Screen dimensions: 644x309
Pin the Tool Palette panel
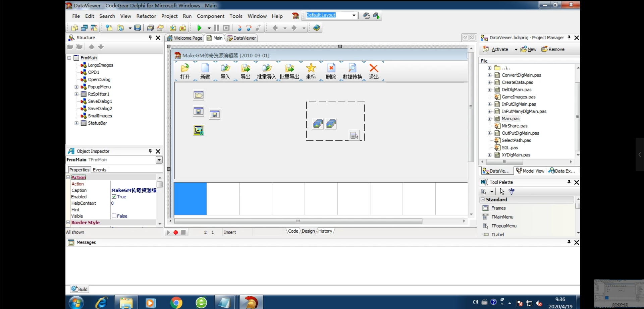point(569,182)
